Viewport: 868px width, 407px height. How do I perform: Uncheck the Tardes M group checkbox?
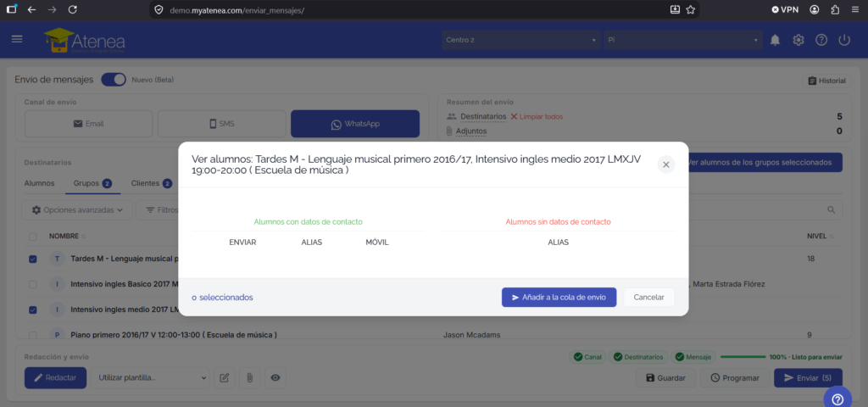pyautogui.click(x=33, y=259)
